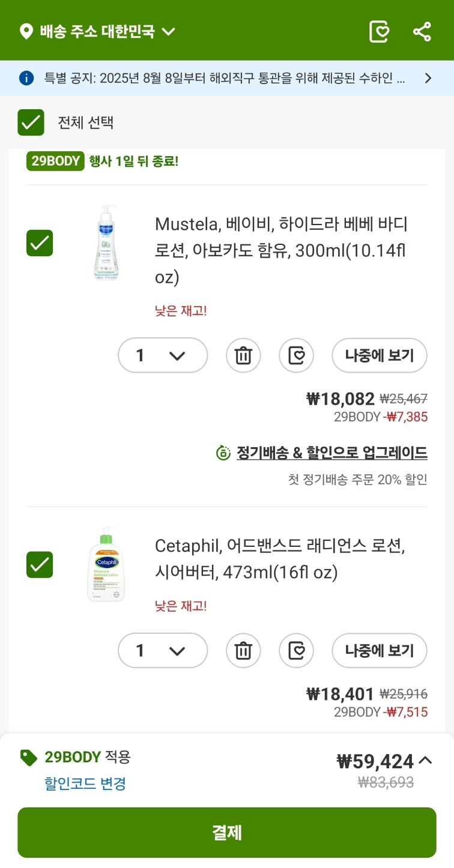This screenshot has width=454, height=868.
Task: Open the special notice banner arrow
Action: coord(428,78)
